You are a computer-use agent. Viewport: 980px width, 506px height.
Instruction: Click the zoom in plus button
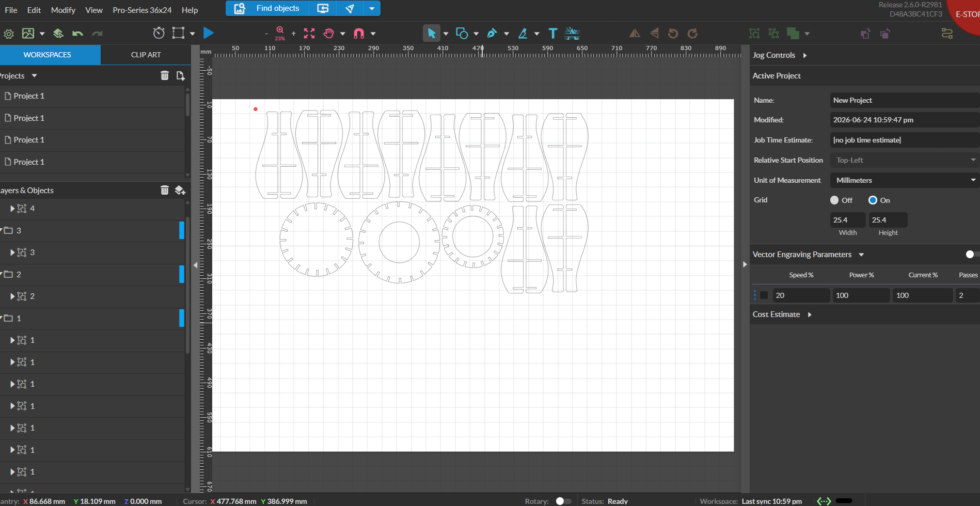[x=293, y=34]
